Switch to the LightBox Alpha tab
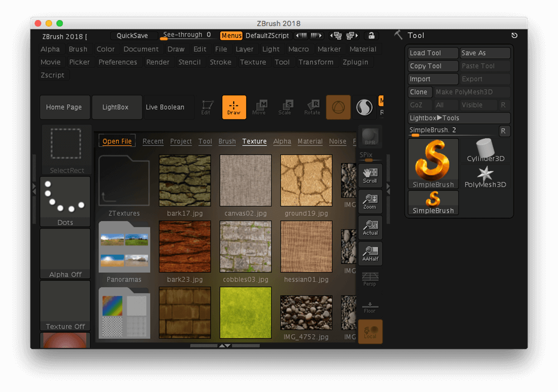558x392 pixels. point(282,141)
